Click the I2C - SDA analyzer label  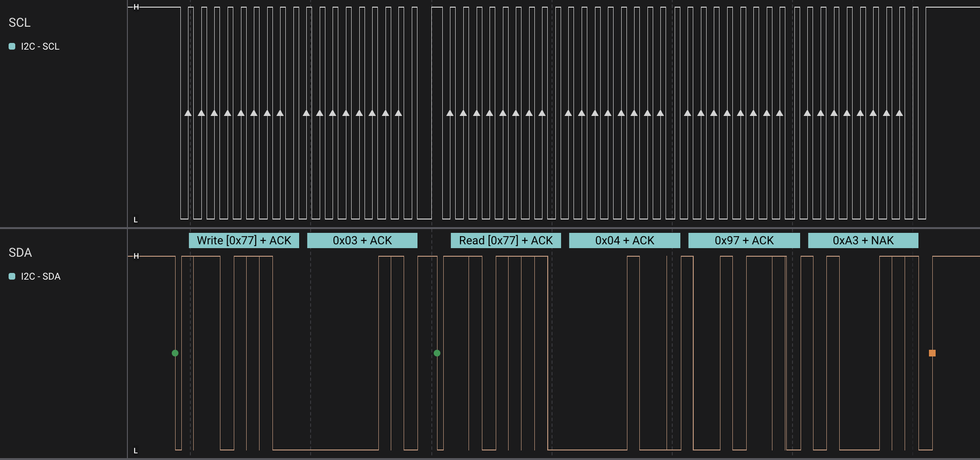(x=41, y=276)
